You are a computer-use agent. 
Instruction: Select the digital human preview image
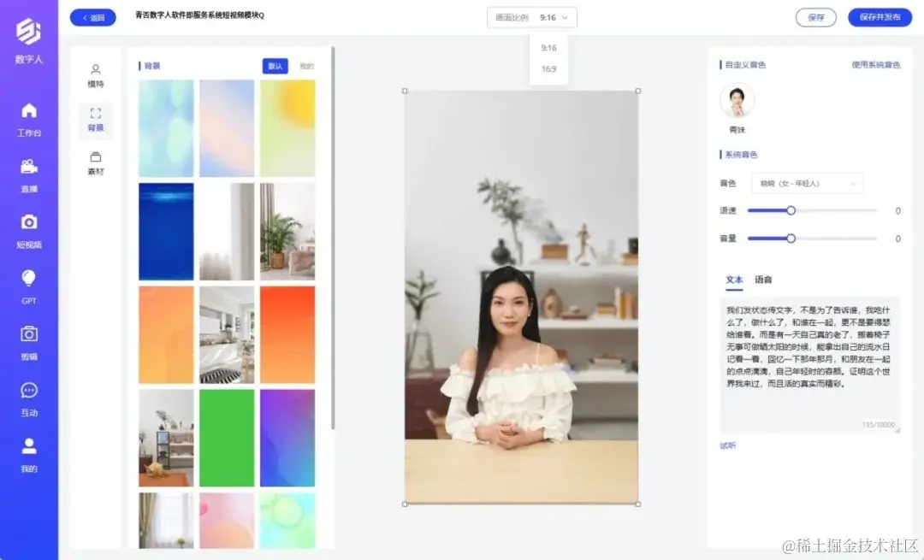(522, 298)
